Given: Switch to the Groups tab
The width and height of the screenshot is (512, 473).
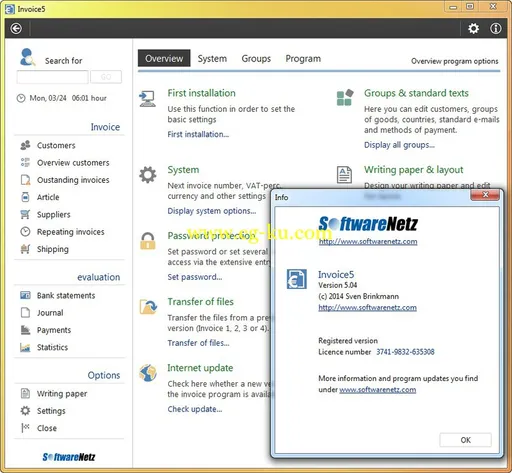Looking at the screenshot, I should coord(256,59).
